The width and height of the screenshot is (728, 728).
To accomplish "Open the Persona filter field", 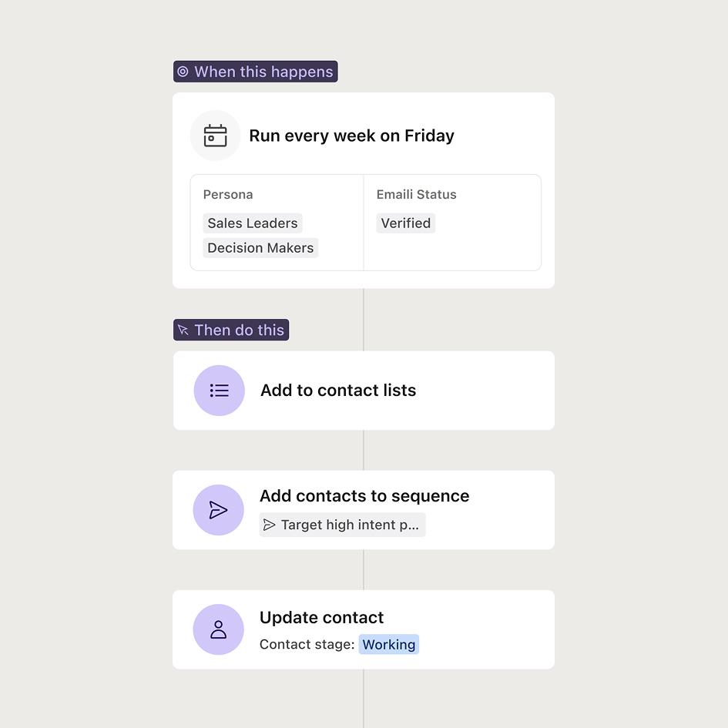I will 228,194.
